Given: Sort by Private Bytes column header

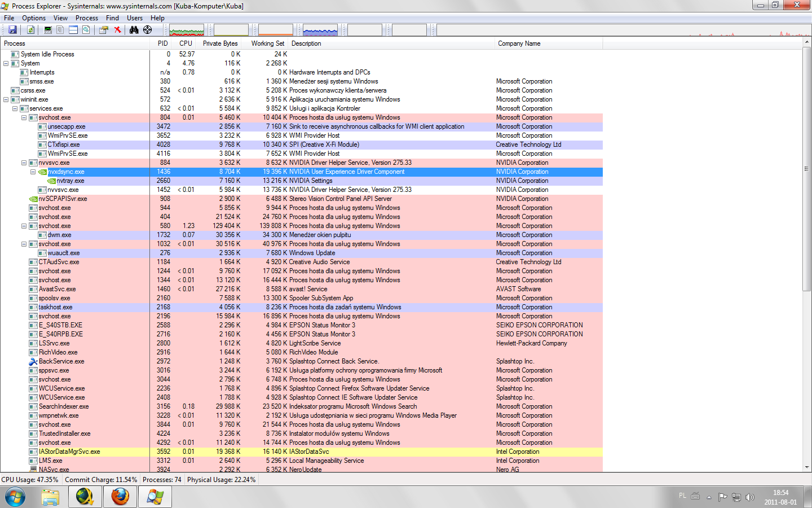Looking at the screenshot, I should (220, 43).
